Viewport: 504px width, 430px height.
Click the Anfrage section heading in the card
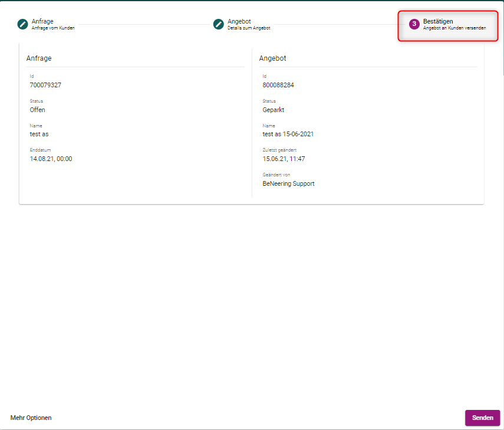coord(39,58)
